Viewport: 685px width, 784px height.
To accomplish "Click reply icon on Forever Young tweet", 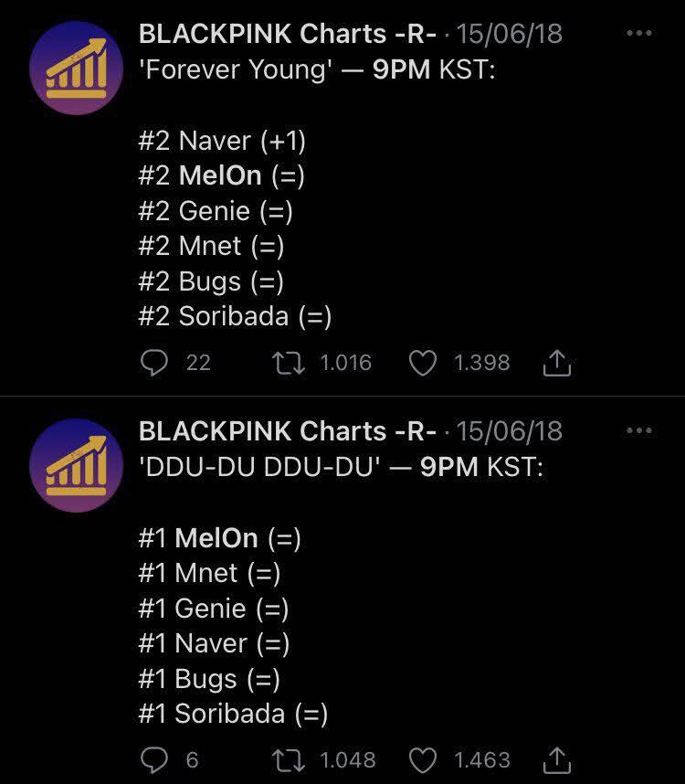I will tap(153, 363).
